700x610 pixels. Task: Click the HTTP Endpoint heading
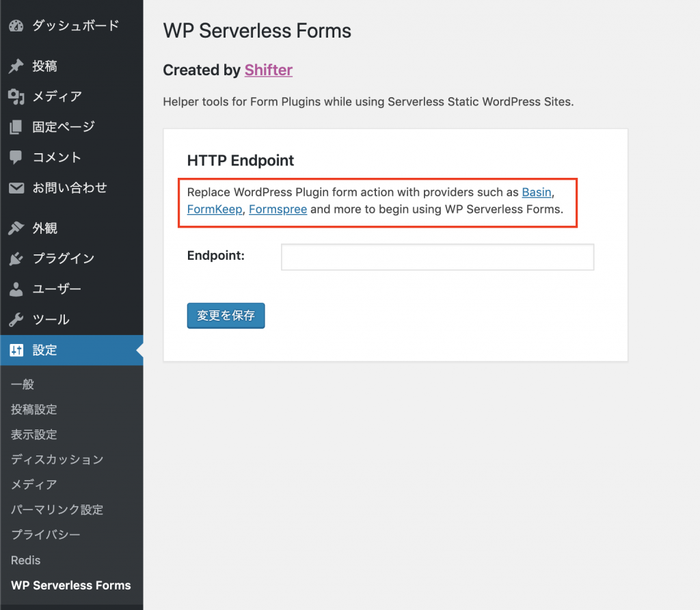pos(240,160)
